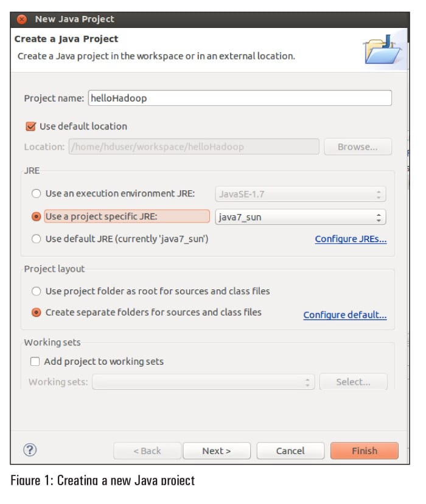Click the Browse button for location
The image size is (426, 504).
click(357, 147)
